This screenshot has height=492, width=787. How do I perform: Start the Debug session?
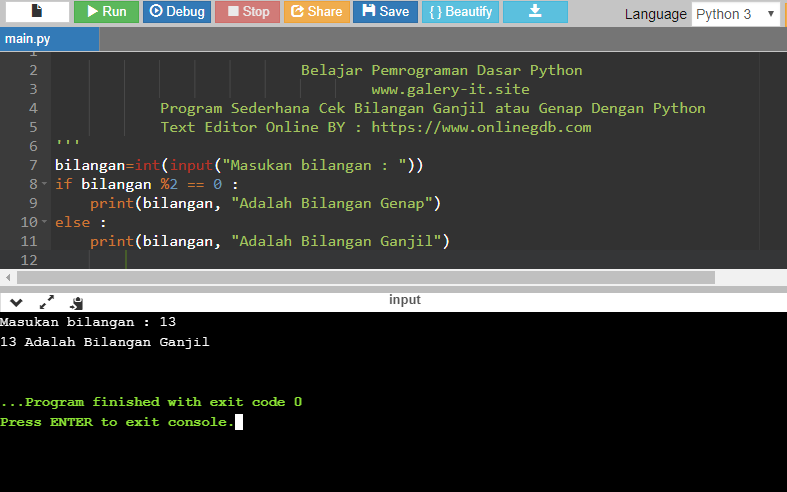176,12
